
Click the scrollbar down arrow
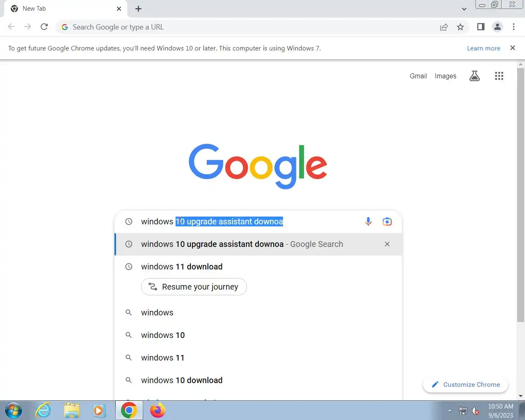520,396
